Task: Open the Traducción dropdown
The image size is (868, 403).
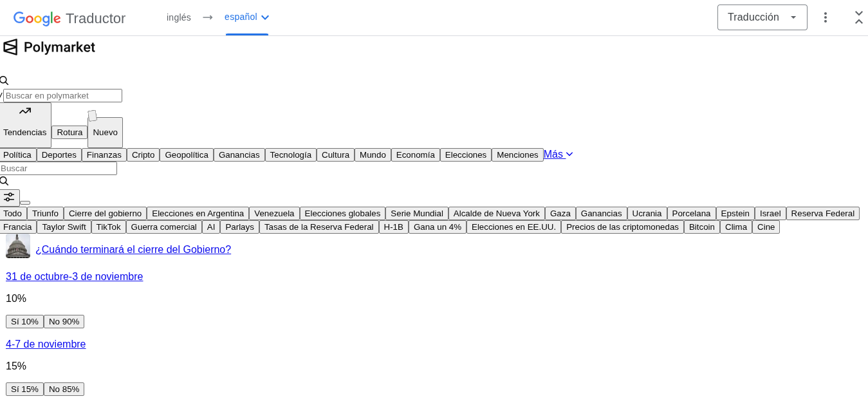Action: pyautogui.click(x=762, y=17)
